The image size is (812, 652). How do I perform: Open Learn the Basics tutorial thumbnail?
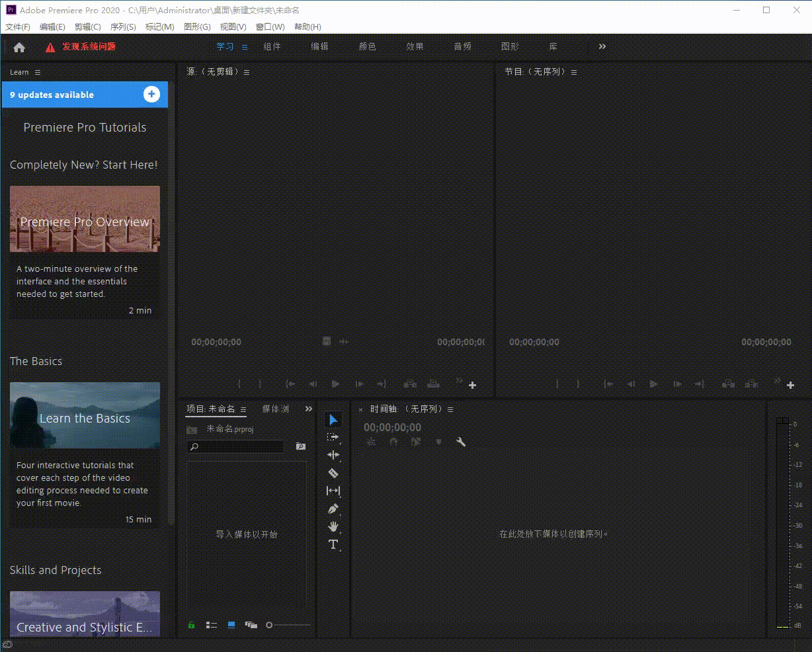[x=85, y=415]
